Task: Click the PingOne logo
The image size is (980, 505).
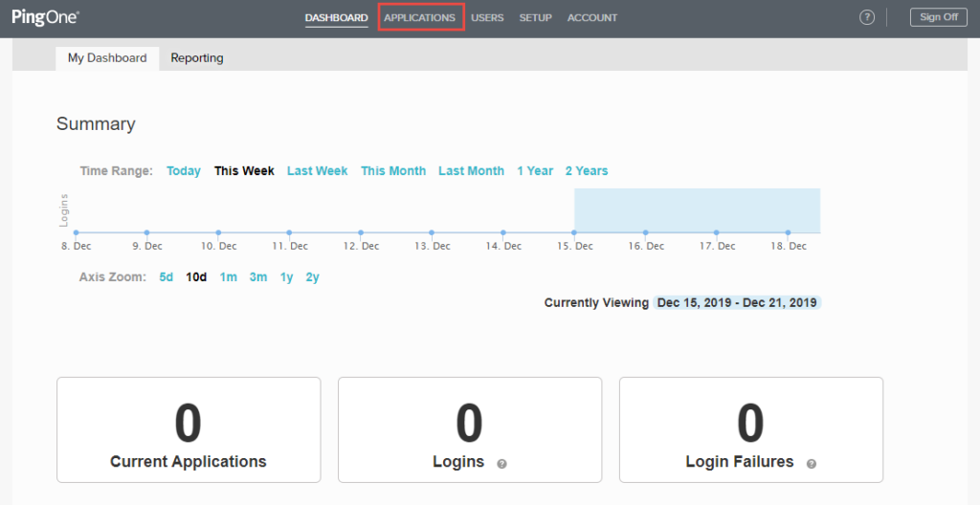Action: (45, 17)
